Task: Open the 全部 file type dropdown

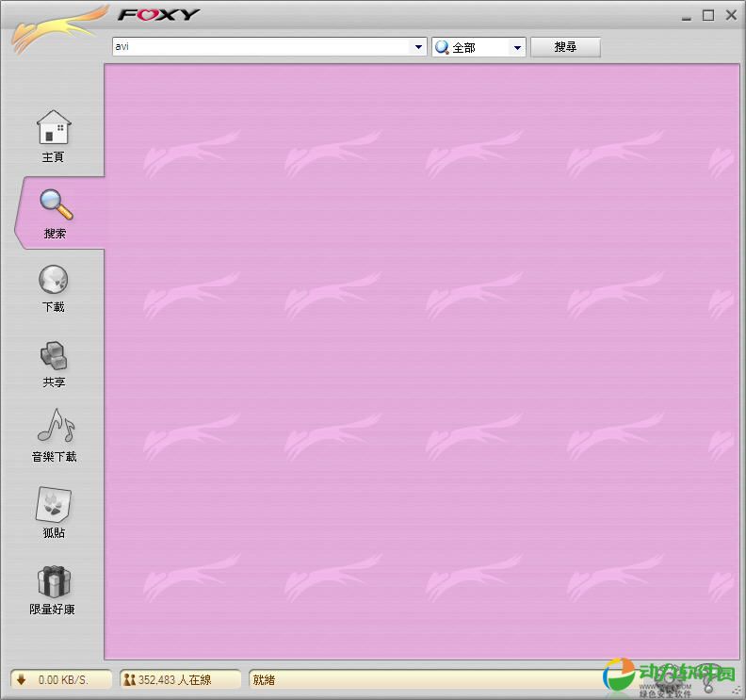Action: 517,47
